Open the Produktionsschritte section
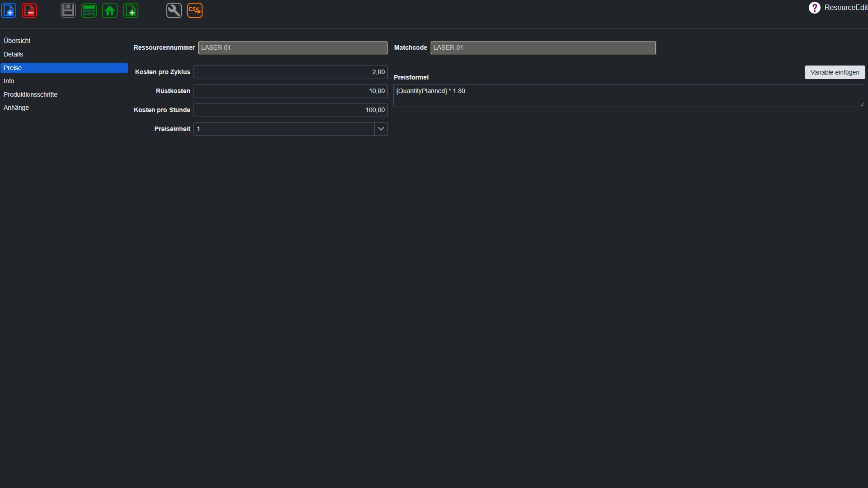This screenshot has height=488, width=868. (64, 94)
